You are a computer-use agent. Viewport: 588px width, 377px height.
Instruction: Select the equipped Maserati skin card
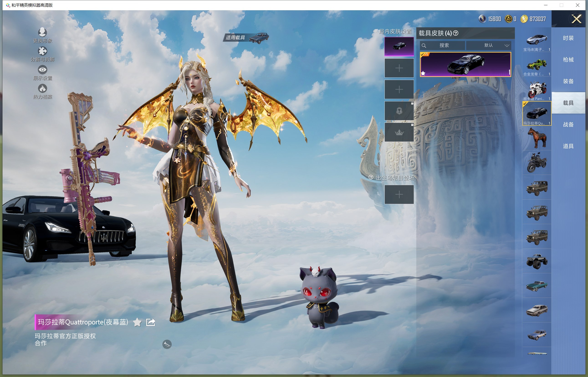(x=465, y=64)
